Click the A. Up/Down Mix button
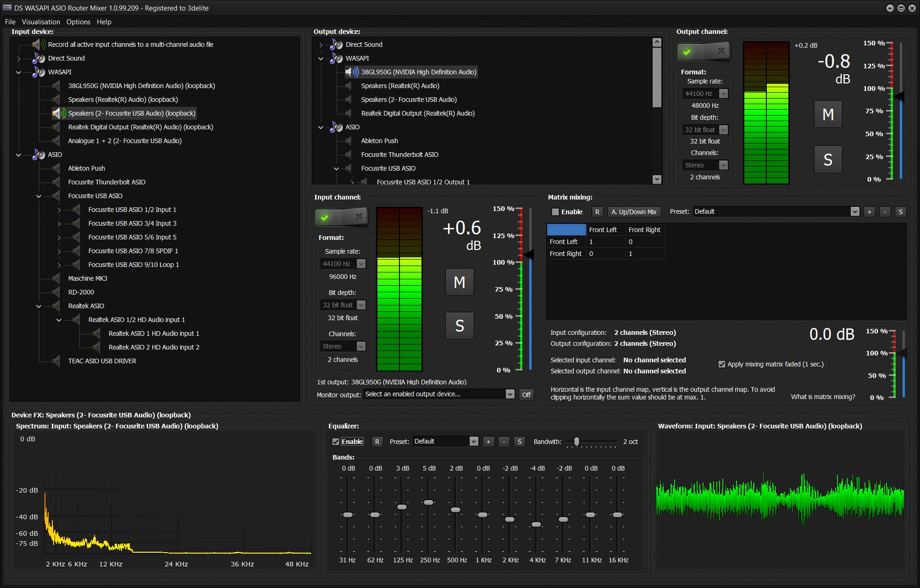The height and width of the screenshot is (588, 920). tap(634, 211)
